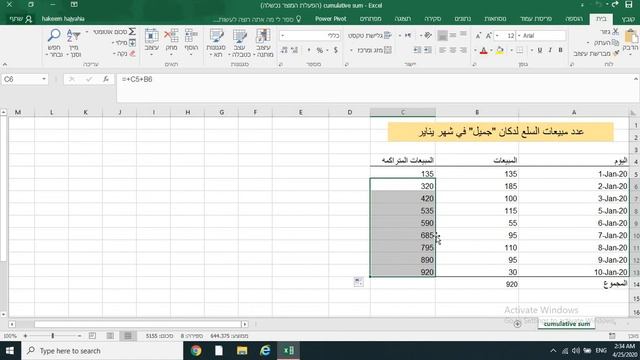Click the orientation text-angle icon
Screen dimensions: 640x360
(x=428, y=36)
